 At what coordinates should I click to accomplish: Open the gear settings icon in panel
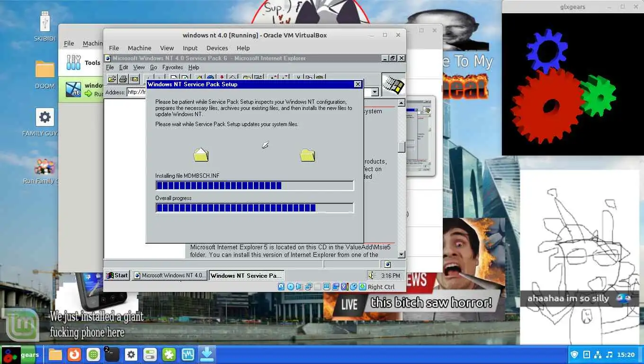click(131, 355)
